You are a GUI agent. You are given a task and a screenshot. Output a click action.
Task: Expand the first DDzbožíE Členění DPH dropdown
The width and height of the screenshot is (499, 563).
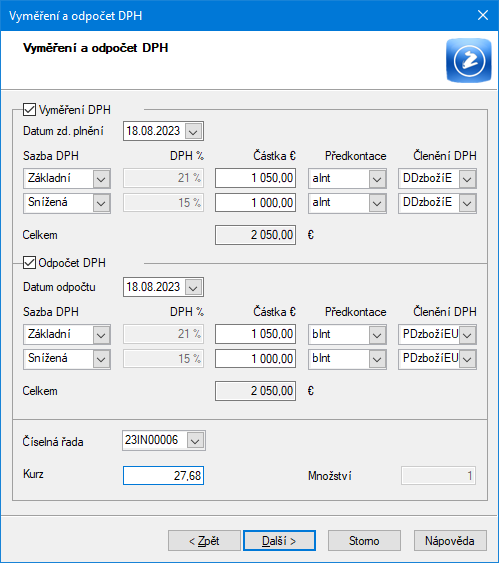point(467,178)
